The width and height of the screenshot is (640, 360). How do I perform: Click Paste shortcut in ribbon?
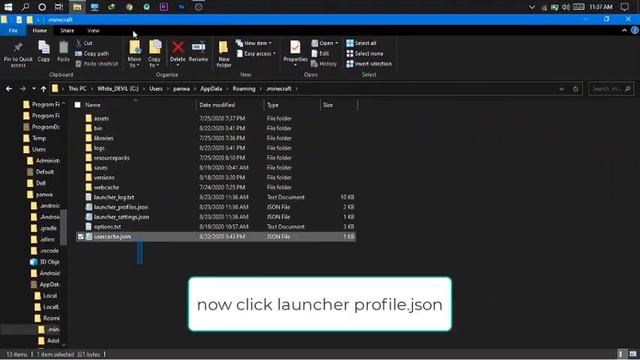tap(97, 64)
